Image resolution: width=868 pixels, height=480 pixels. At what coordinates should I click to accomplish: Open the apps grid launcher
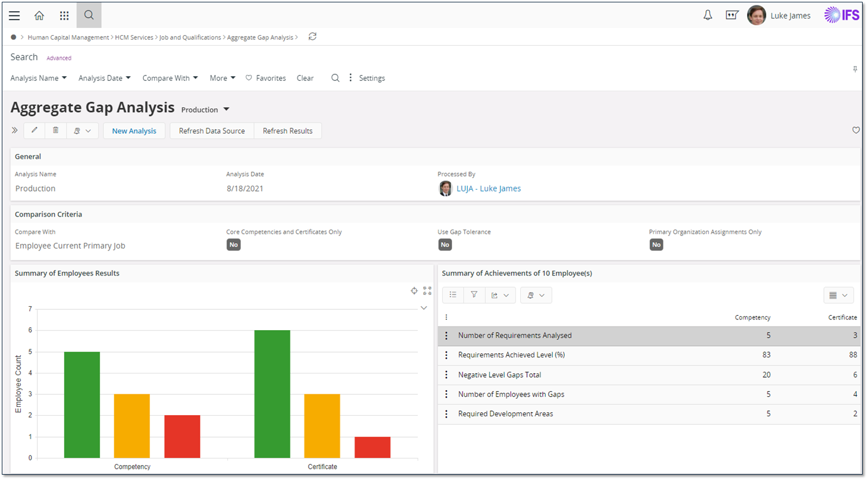pyautogui.click(x=64, y=16)
